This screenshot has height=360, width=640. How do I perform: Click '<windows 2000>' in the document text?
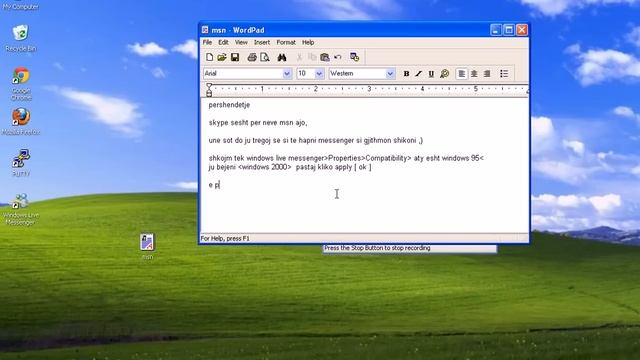tap(264, 167)
